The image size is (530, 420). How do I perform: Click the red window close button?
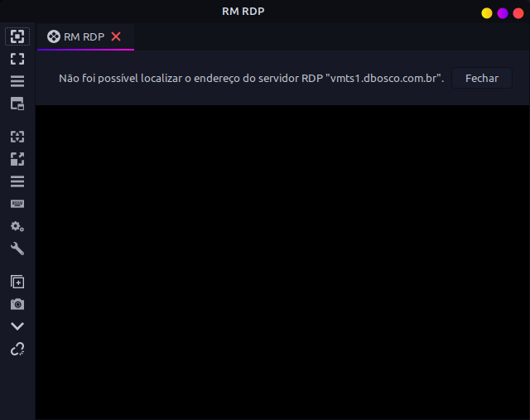[518, 13]
